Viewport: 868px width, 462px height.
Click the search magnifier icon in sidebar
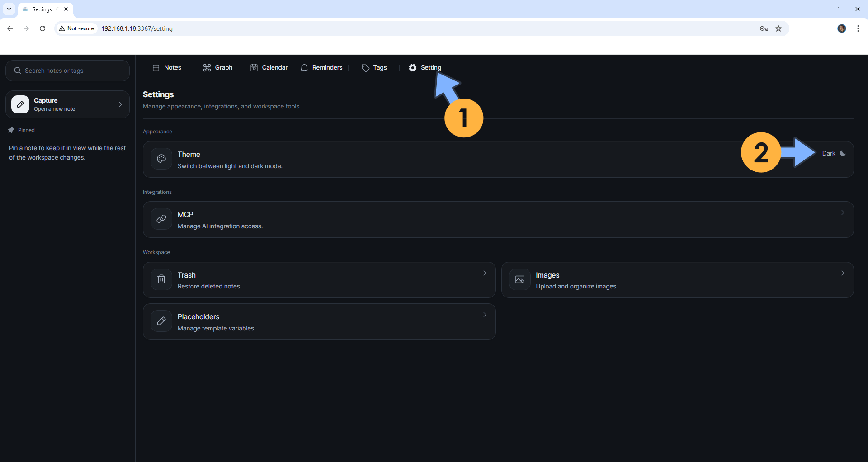click(x=17, y=70)
